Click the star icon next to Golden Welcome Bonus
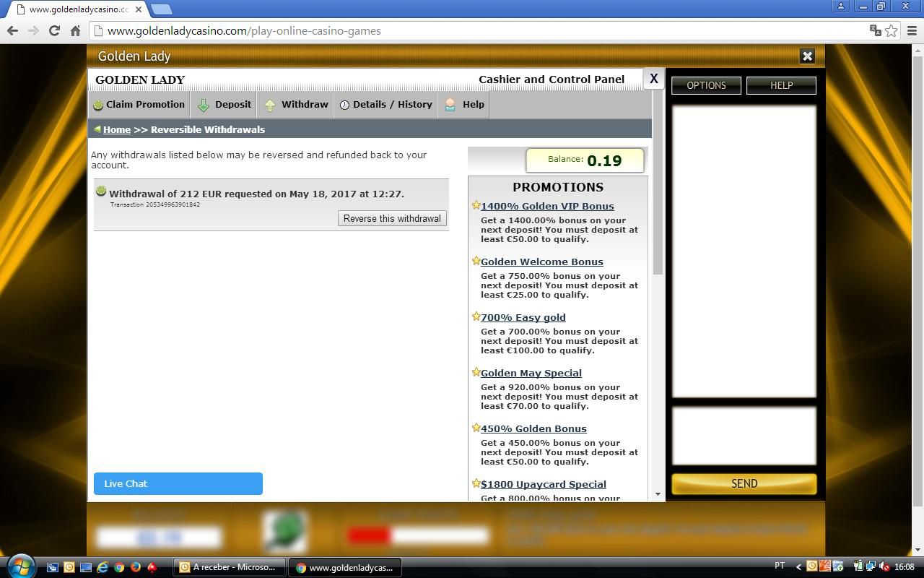 476,261
